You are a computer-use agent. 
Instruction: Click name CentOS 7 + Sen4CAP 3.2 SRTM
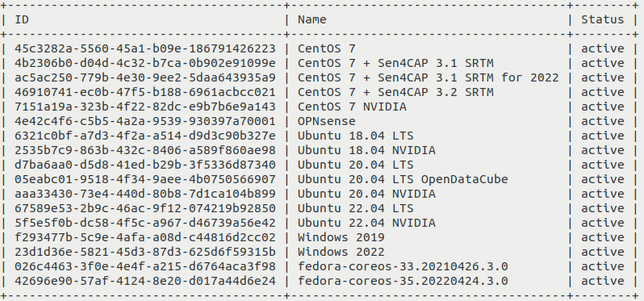click(395, 92)
